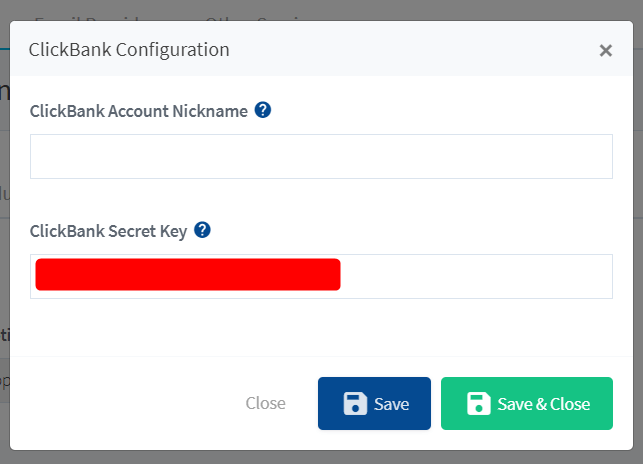Viewport: 643px width, 464px height.
Task: Click the gray dialog header bar
Action: (410, 48)
